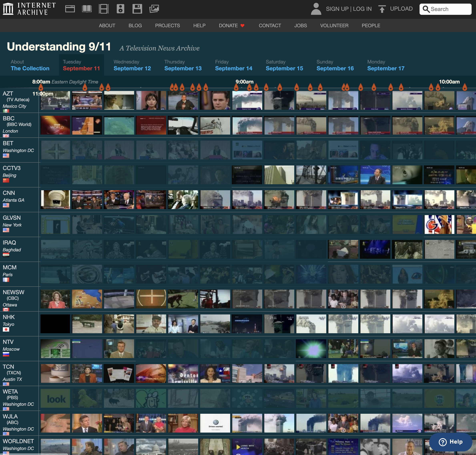Open the ABOUT menu link
The height and width of the screenshot is (455, 476).
click(107, 25)
